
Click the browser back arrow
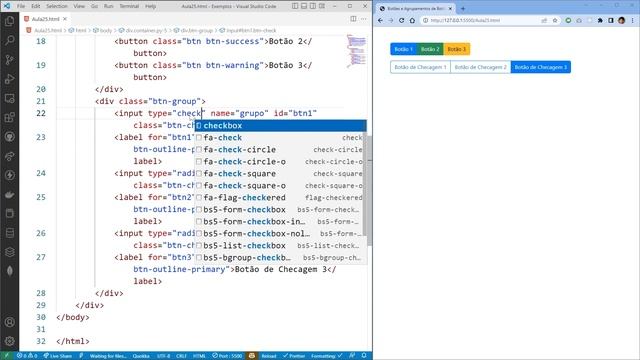tap(380, 20)
